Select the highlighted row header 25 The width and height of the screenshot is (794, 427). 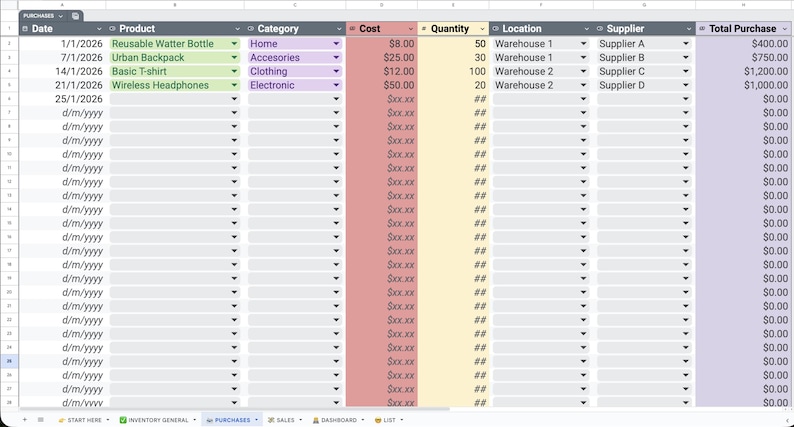[x=9, y=361]
